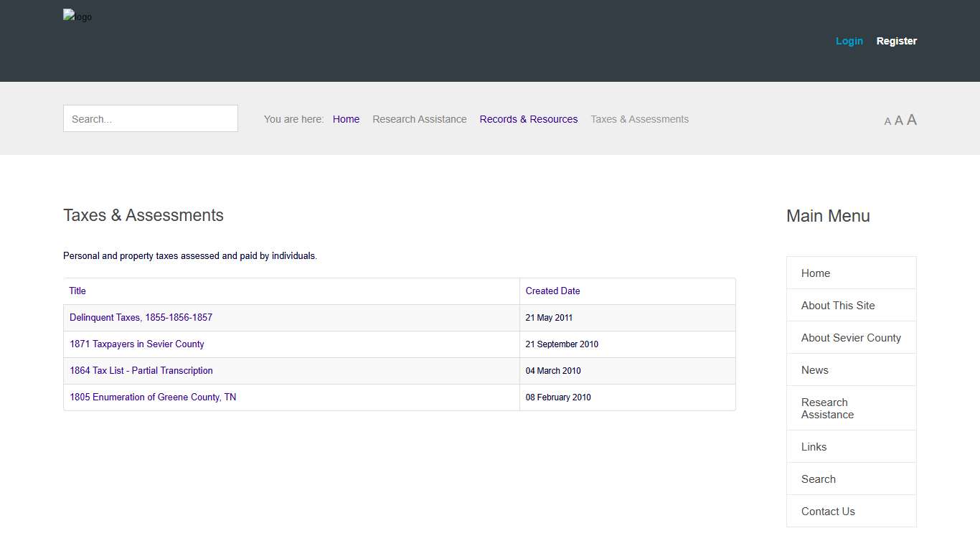Screen dimensions: 980x551
Task: Select Contact Us in Main Menu
Action: [828, 512]
